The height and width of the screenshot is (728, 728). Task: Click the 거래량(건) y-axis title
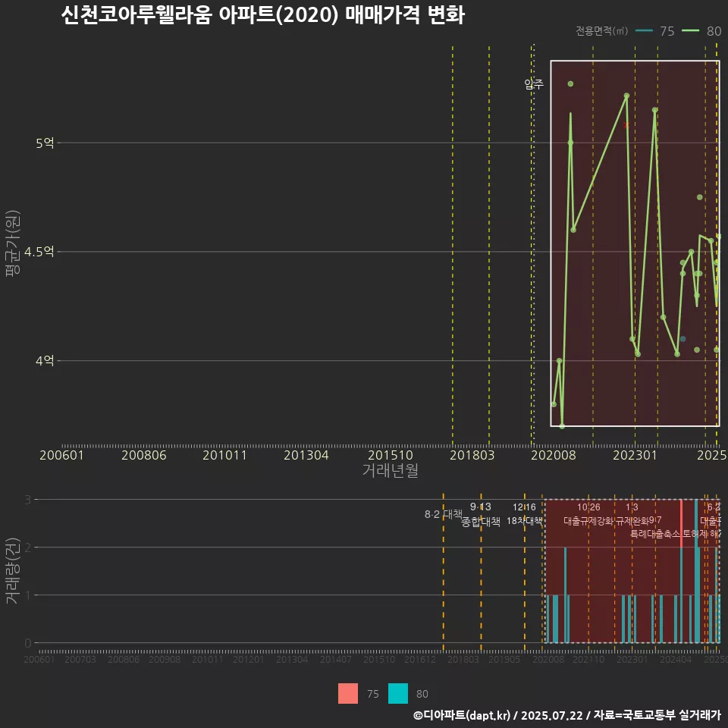pos(11,570)
